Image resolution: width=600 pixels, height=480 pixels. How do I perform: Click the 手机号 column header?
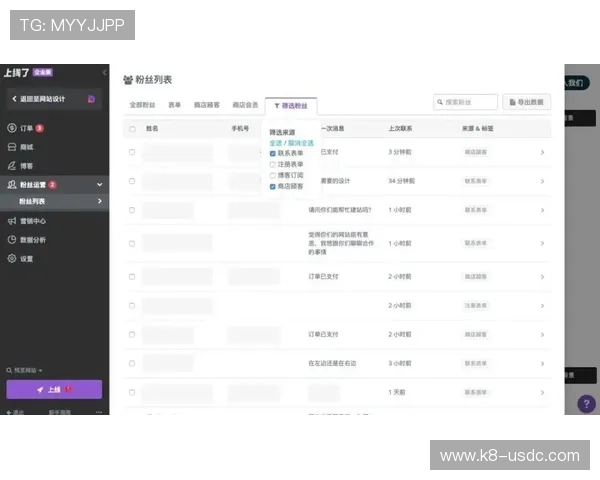click(x=240, y=129)
